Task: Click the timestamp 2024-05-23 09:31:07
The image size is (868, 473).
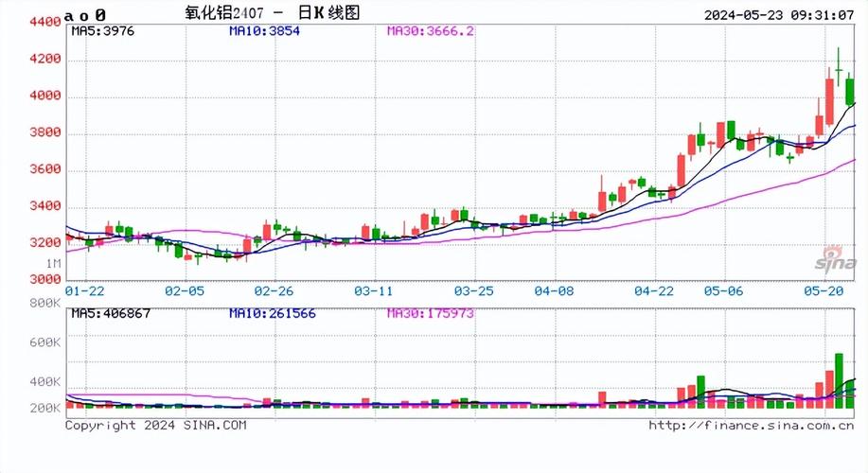Action: [x=779, y=15]
